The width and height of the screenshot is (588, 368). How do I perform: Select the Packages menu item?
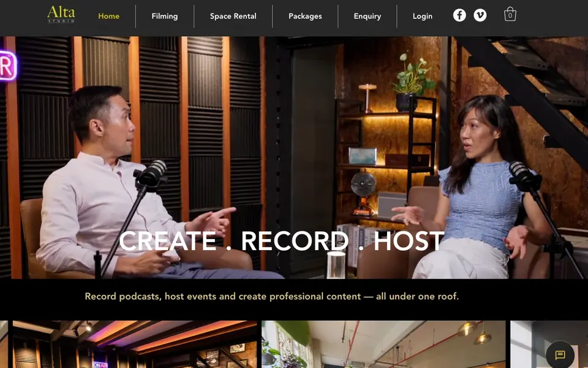(x=305, y=16)
